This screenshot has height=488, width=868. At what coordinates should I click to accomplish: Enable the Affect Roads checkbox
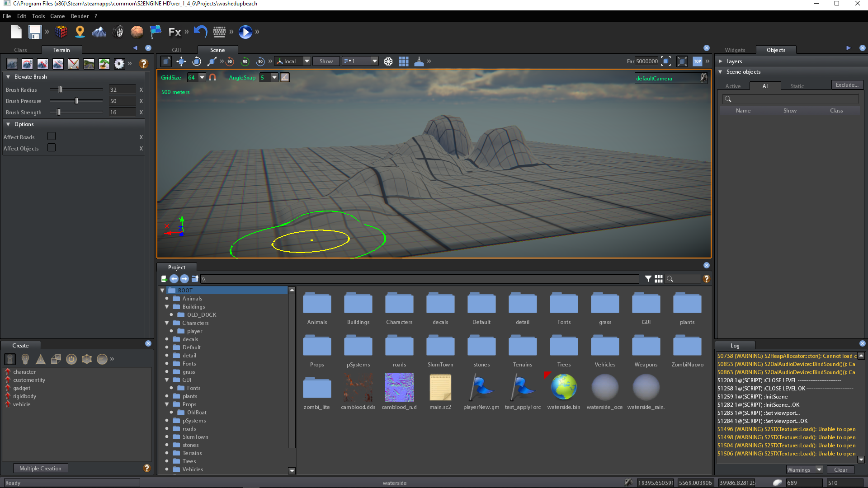52,136
